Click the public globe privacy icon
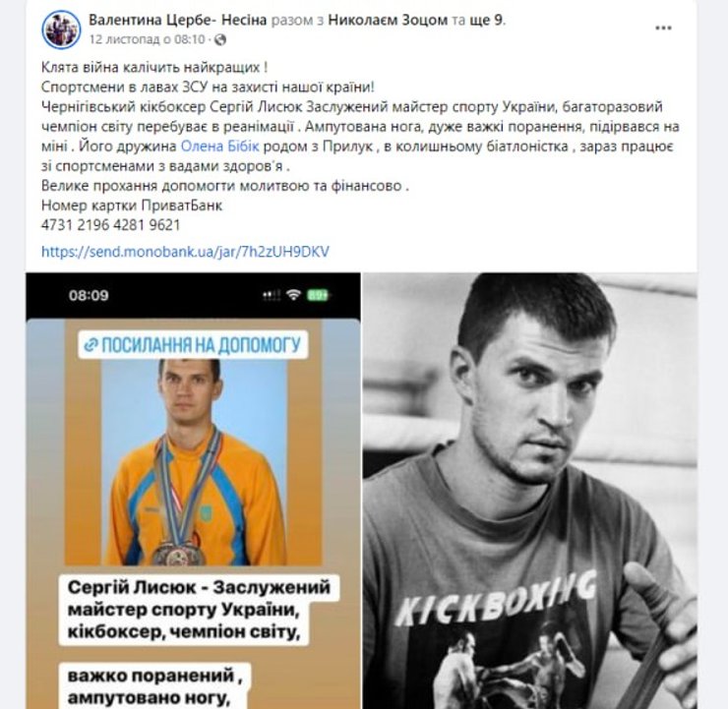This screenshot has height=709, width=728. (220, 40)
